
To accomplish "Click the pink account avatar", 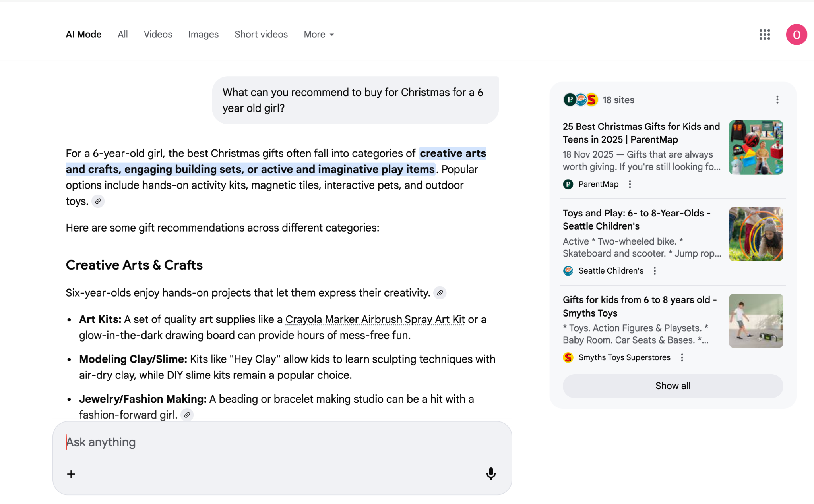I will 796,35.
